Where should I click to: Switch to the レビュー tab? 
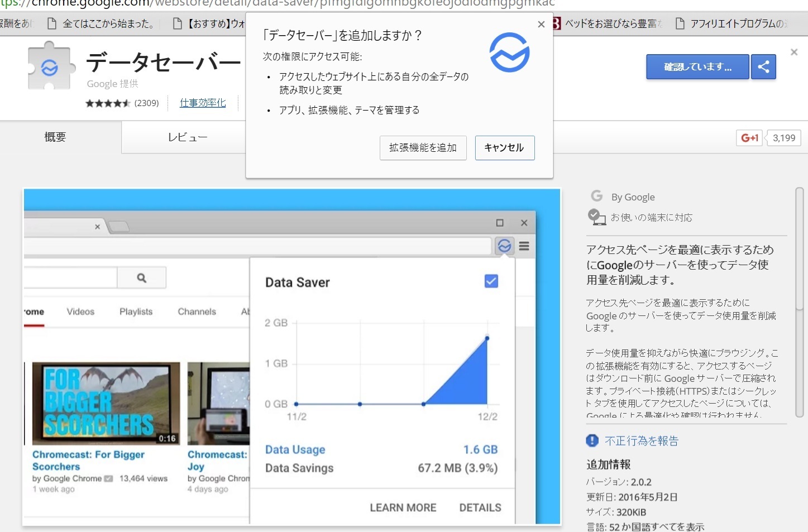188,137
